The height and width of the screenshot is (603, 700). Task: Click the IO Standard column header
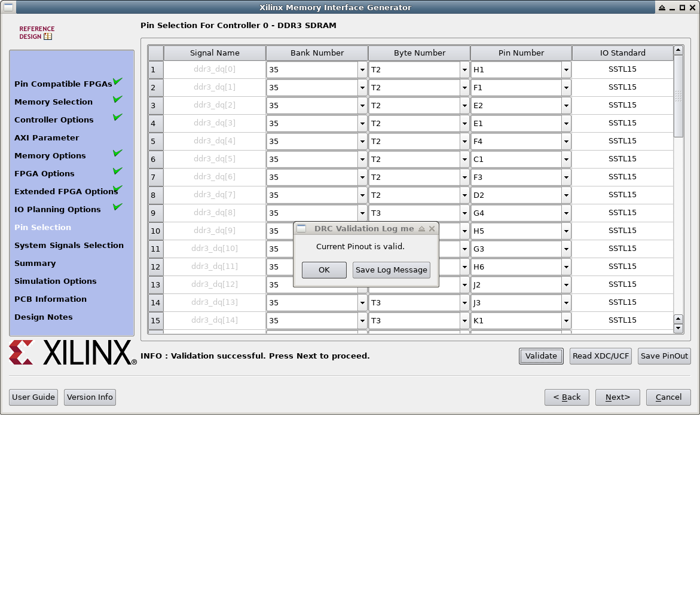pos(623,53)
